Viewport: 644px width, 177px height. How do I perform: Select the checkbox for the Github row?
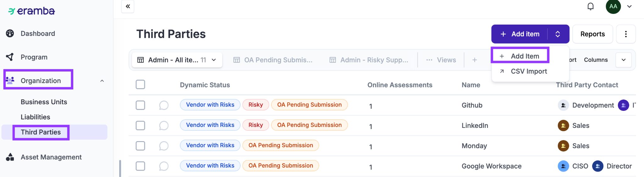tap(140, 105)
